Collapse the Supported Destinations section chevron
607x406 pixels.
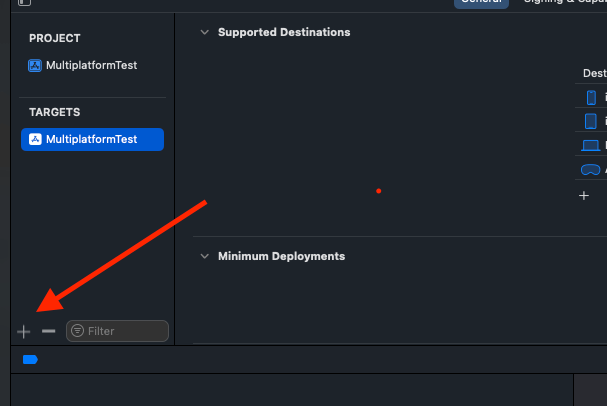[205, 32]
